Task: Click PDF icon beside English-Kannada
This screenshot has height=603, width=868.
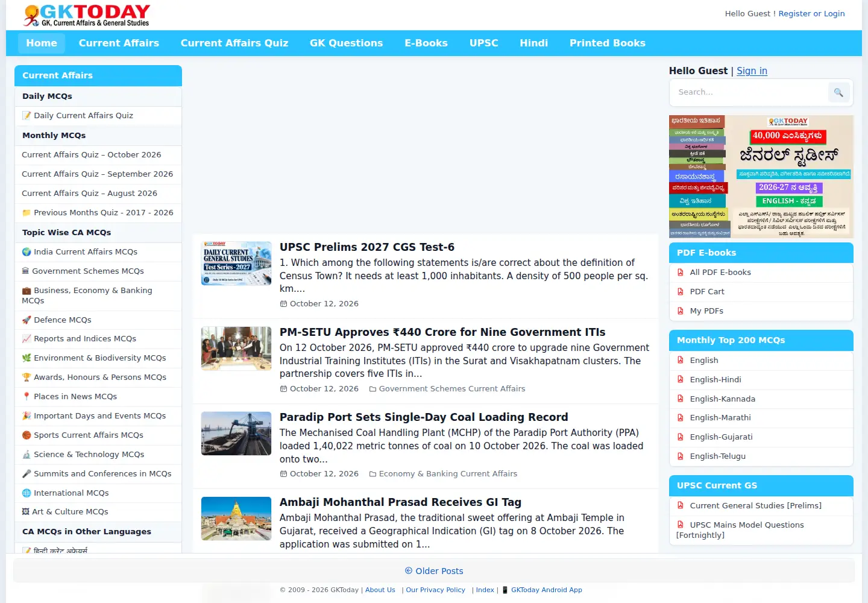Action: tap(681, 399)
